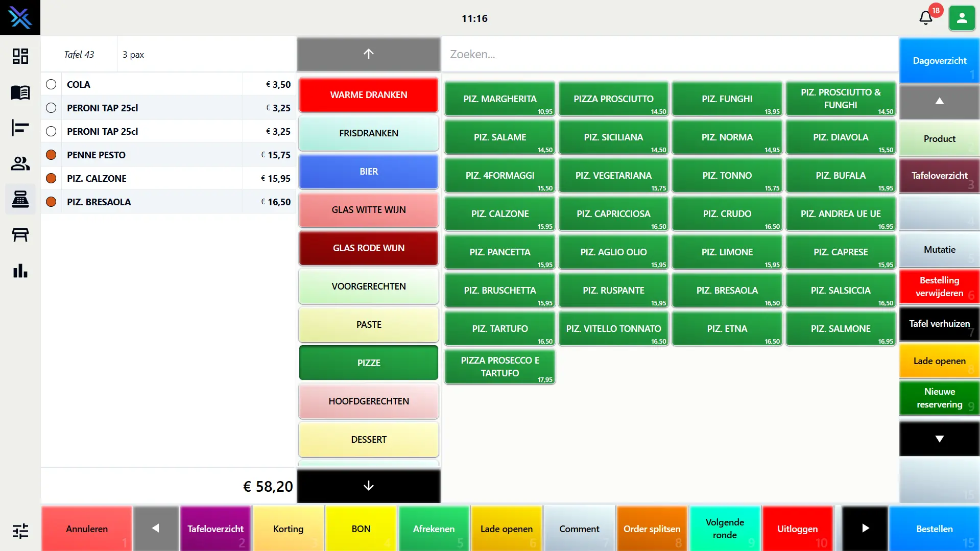The height and width of the screenshot is (551, 980).
Task: Add PIZ. DIAVOLA to order
Action: (x=841, y=137)
